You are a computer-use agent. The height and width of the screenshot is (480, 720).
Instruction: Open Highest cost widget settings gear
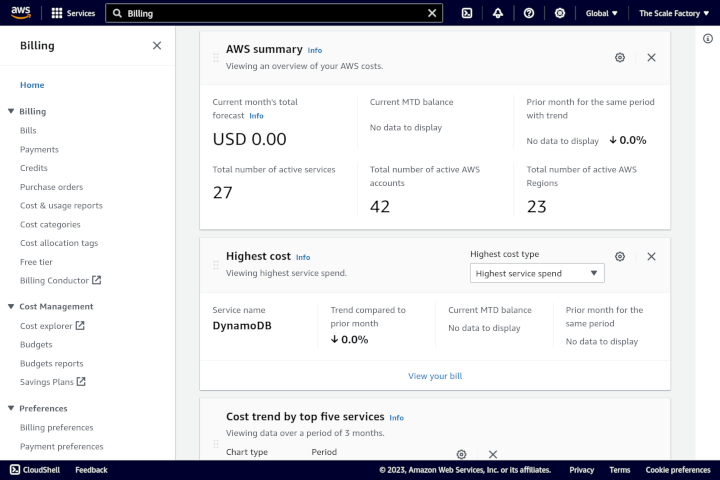620,257
